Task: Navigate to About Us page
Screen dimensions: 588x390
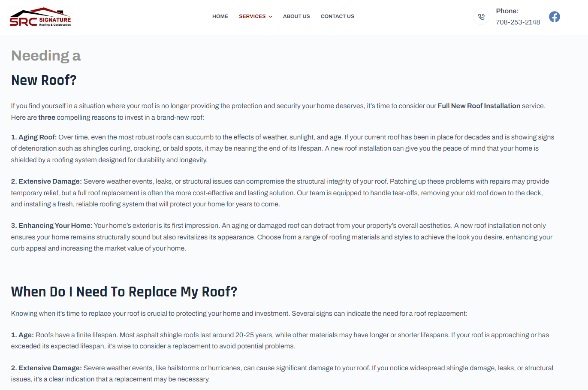Action: coord(296,16)
